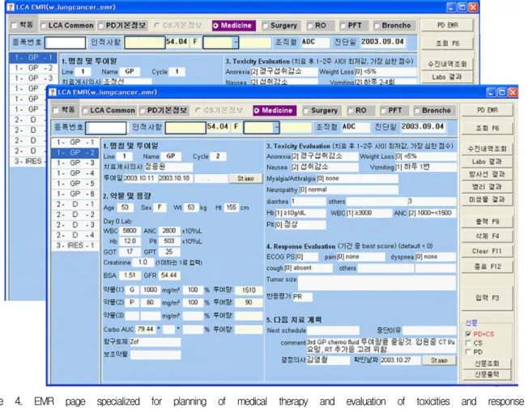Close the back LCA EMR window
The width and height of the screenshot is (532, 412).
(474, 7)
